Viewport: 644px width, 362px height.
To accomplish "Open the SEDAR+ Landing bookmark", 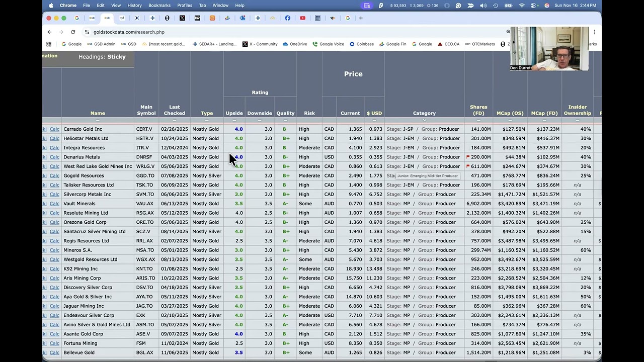I will tap(214, 44).
